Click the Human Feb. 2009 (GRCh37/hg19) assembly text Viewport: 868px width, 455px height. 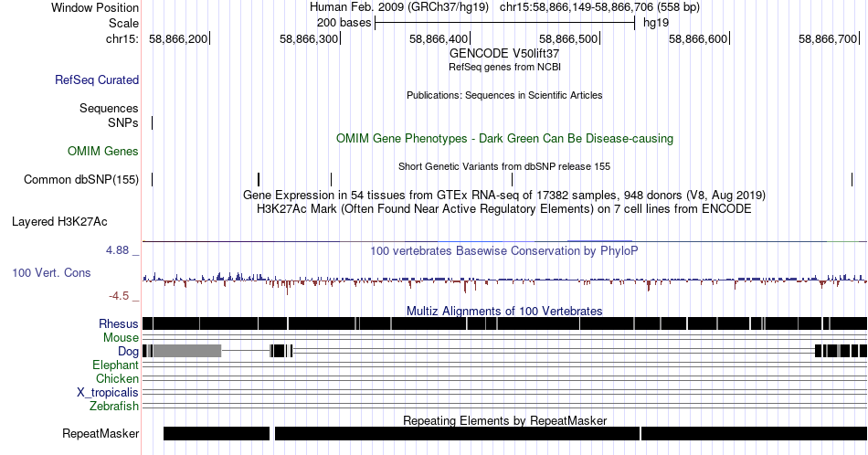coord(399,7)
